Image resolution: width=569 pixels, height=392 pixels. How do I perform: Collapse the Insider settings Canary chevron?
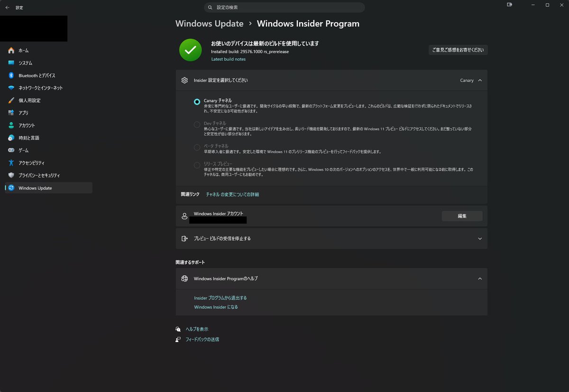point(480,80)
